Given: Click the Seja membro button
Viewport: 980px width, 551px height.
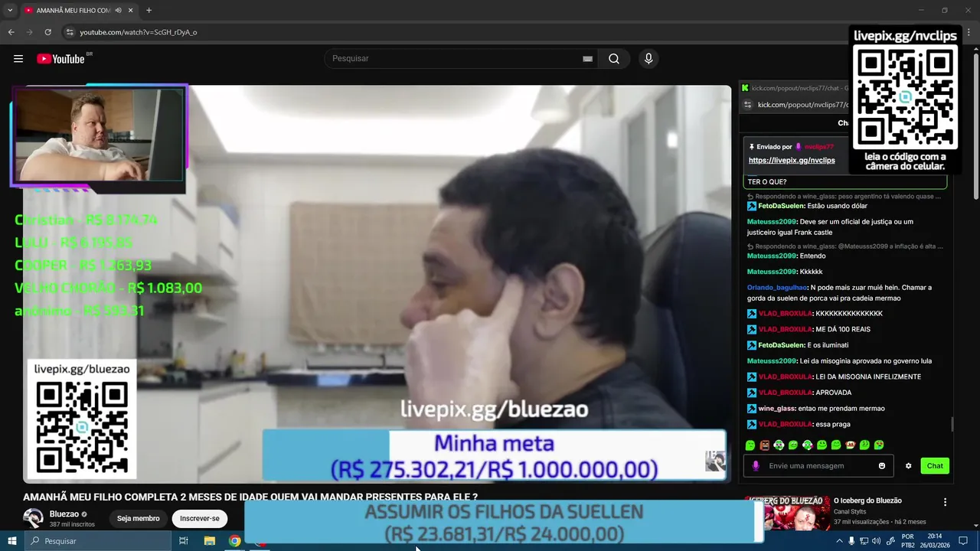Looking at the screenshot, I should click(x=139, y=518).
